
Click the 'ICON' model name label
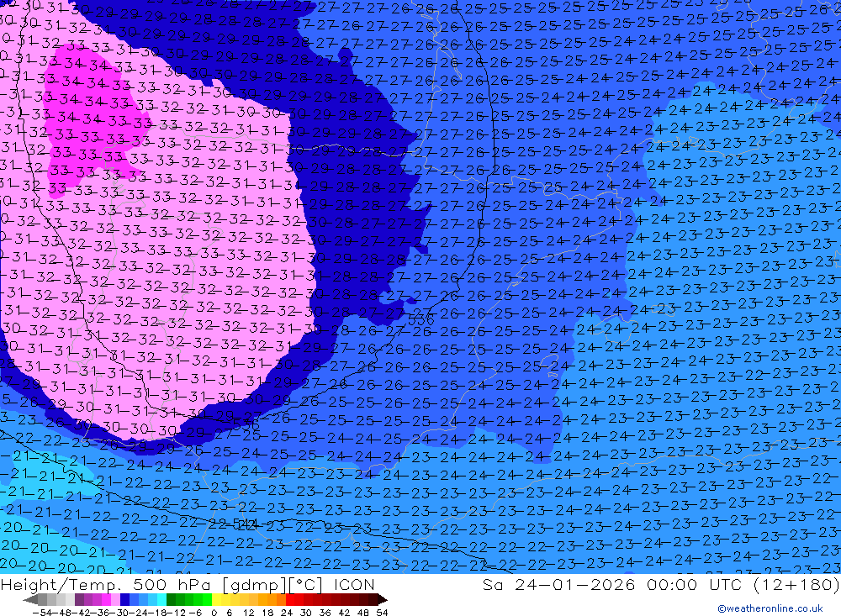point(354,585)
